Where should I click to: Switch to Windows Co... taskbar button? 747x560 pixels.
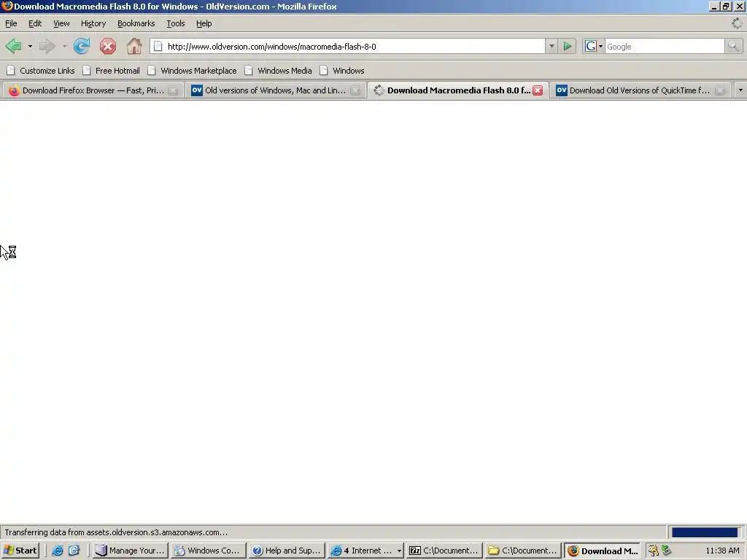click(209, 551)
